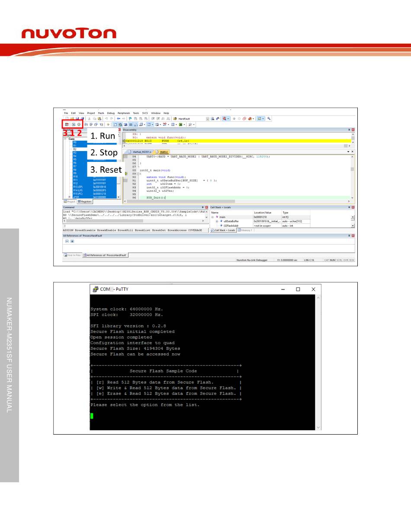Switch to the startup_M2351.s editor tab
Viewport: 411px width, 532px height.
point(140,152)
